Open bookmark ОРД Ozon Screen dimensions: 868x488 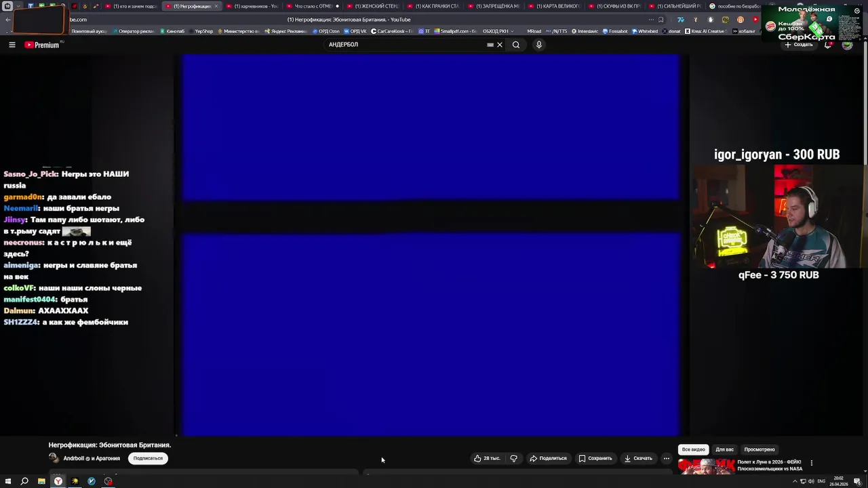(325, 31)
